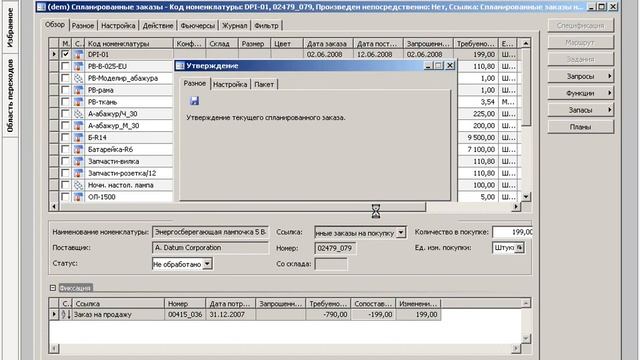Open the Фильтр tab
The width and height of the screenshot is (640, 360).
pos(266,25)
